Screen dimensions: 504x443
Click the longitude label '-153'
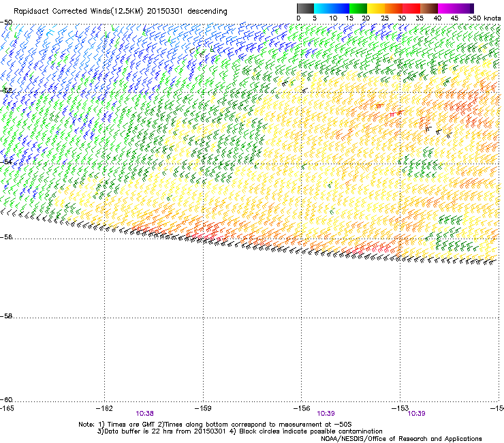400,408
